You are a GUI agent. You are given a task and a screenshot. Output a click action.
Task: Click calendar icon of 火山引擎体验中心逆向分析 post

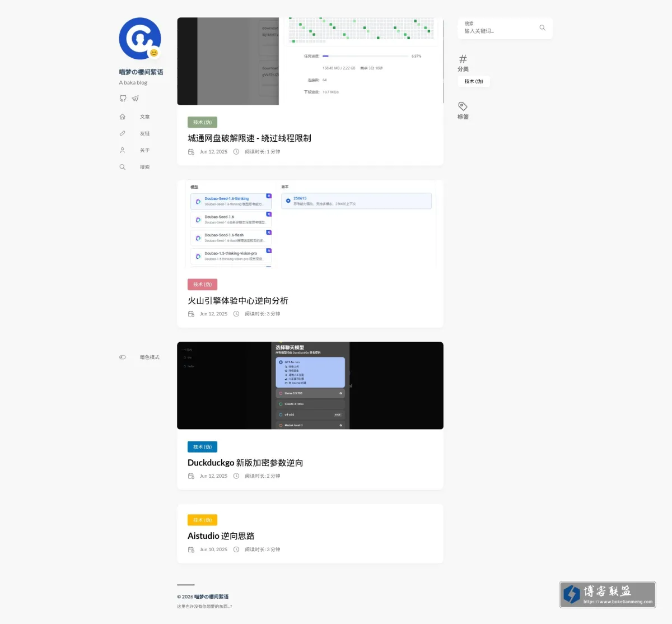click(191, 314)
